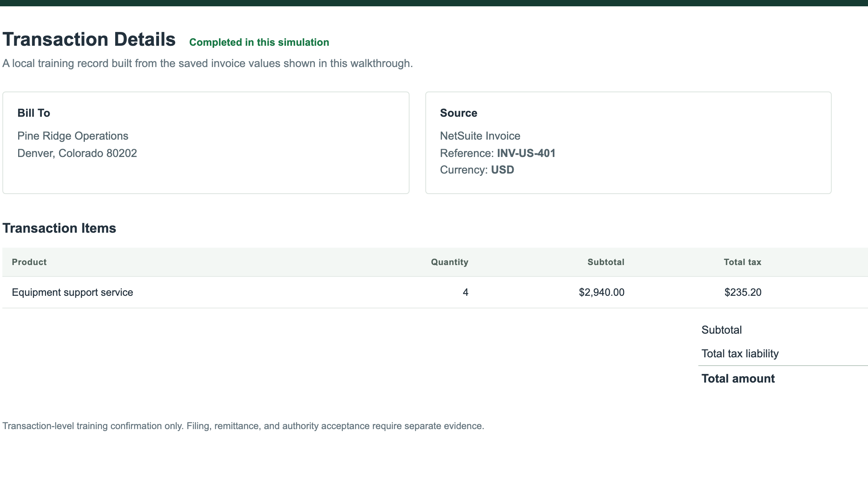Click the filing and remittance disclaimer
Screen dimensions: 868x493
243,426
